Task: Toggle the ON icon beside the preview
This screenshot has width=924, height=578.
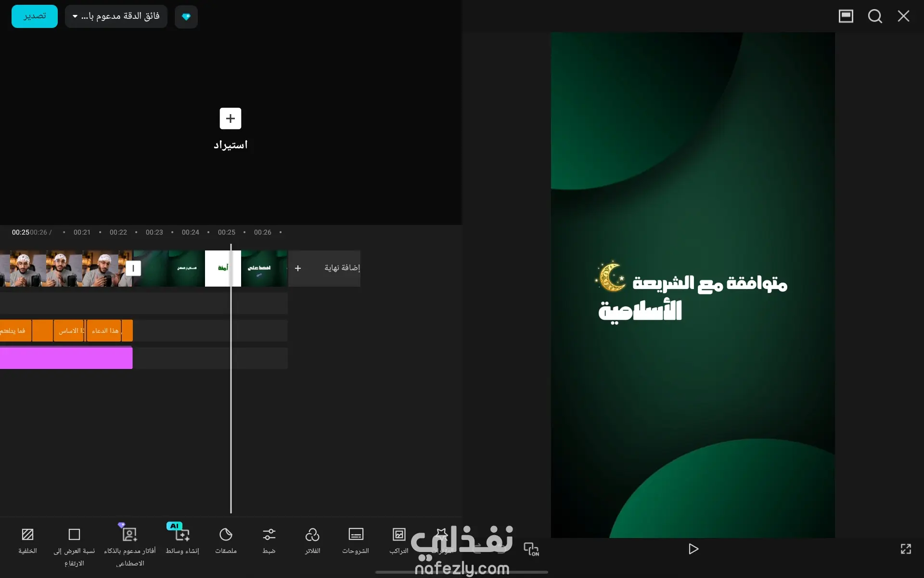Action: coord(531,549)
